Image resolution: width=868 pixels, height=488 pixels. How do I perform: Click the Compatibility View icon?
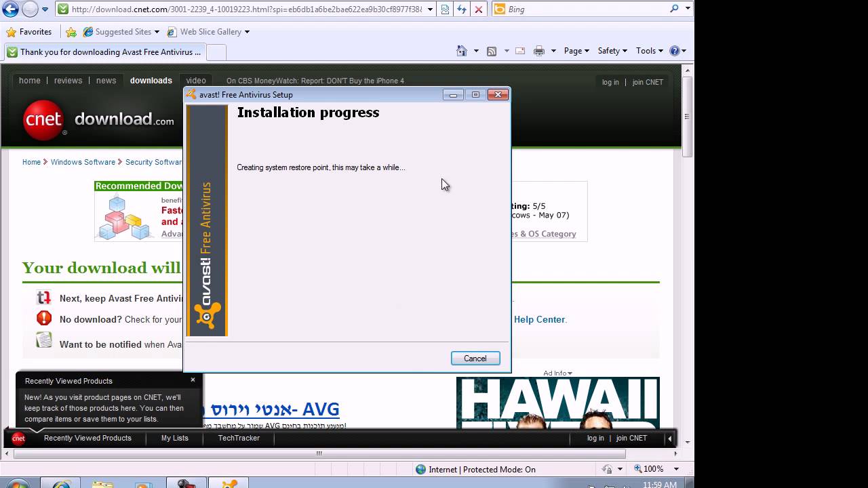point(445,9)
